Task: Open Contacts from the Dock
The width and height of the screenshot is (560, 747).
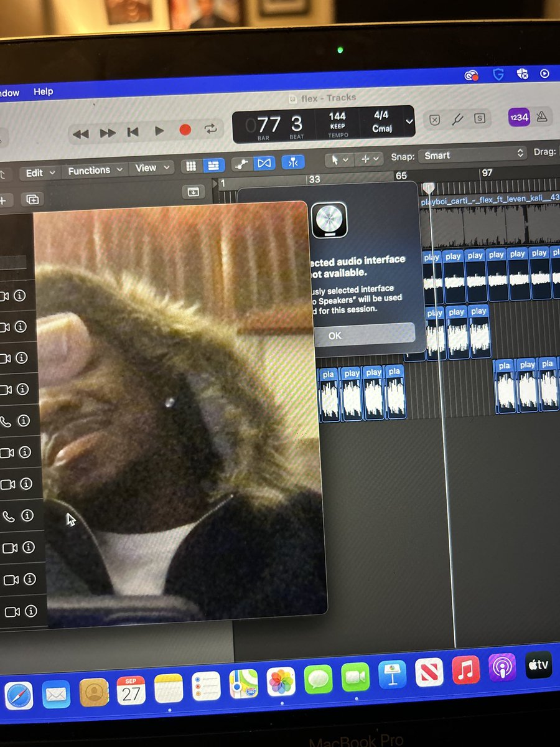Action: [94, 692]
